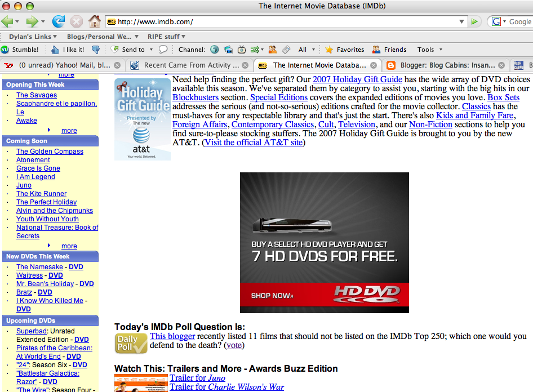Open The Savages link
This screenshot has height=392, width=533.
pyautogui.click(x=37, y=95)
